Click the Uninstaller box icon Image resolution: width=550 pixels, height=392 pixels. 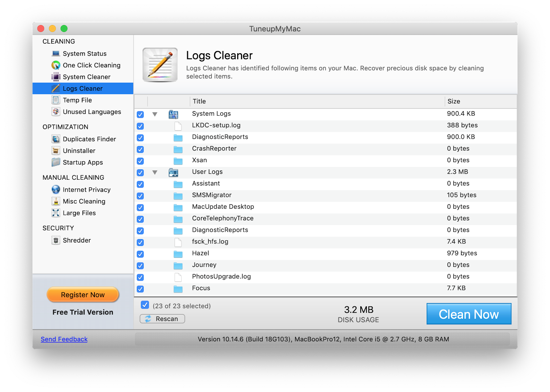point(56,151)
